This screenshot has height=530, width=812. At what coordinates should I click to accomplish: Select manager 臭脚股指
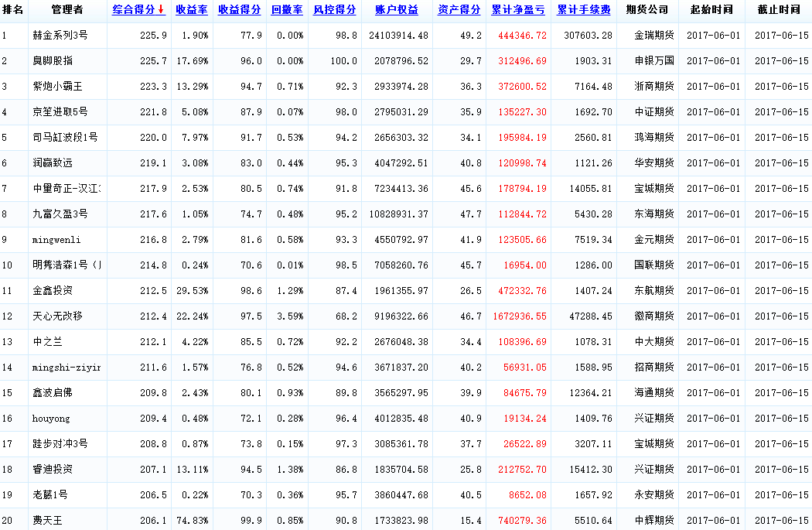[53, 60]
